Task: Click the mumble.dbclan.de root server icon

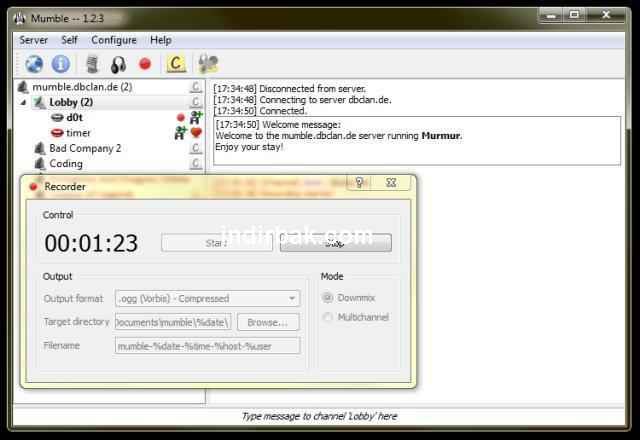Action: click(x=23, y=87)
